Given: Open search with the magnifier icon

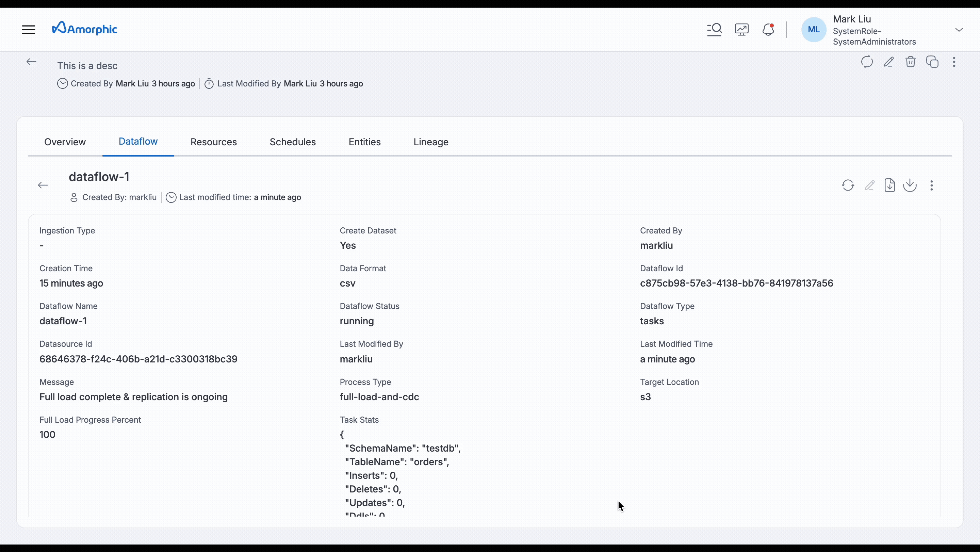Looking at the screenshot, I should point(714,29).
